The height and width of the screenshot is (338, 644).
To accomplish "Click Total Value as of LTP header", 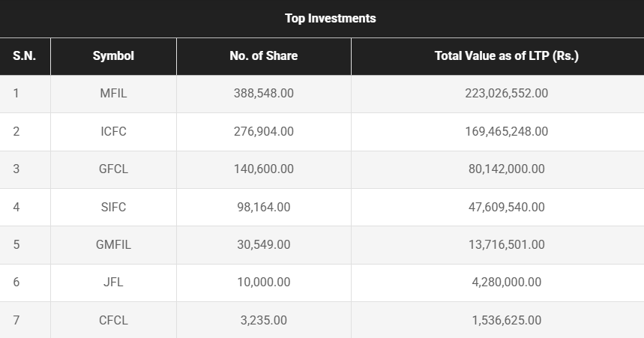I will click(x=506, y=56).
